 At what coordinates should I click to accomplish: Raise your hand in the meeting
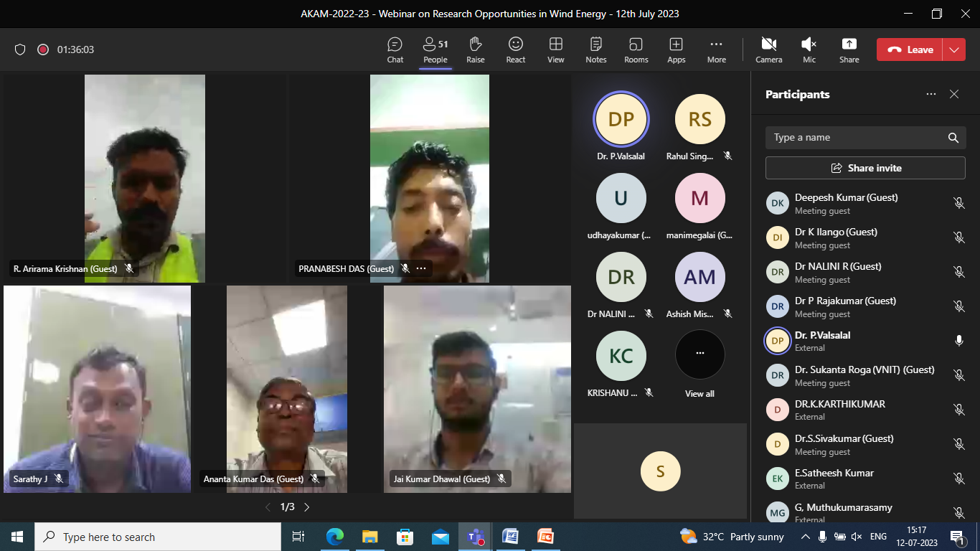pyautogui.click(x=475, y=50)
